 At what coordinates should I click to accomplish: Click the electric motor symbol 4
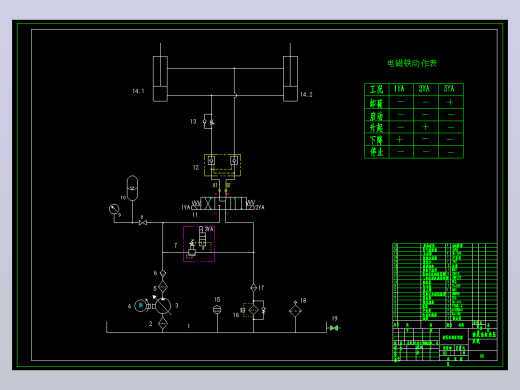coord(140,306)
